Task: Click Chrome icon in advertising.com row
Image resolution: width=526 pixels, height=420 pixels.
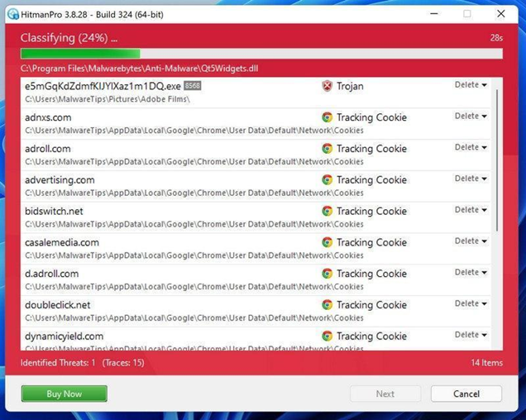Action: pos(327,179)
